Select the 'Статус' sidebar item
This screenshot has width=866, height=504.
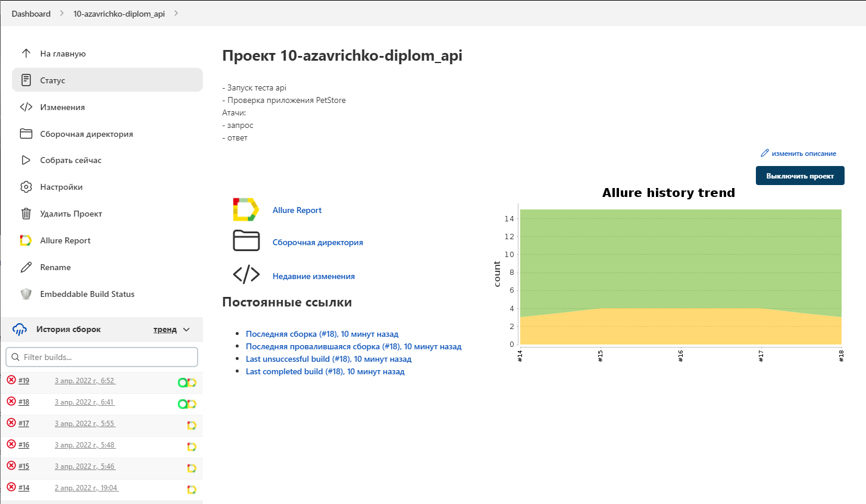[x=107, y=80]
